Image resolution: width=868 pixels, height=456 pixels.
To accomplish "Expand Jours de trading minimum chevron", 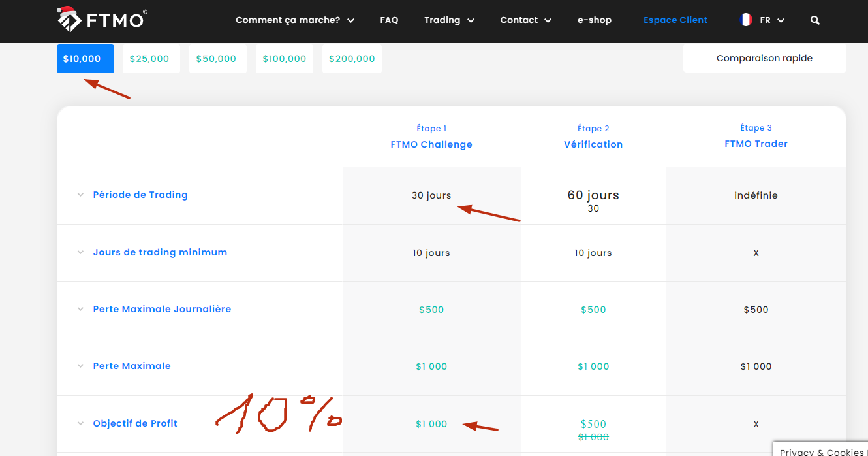I will pyautogui.click(x=80, y=252).
